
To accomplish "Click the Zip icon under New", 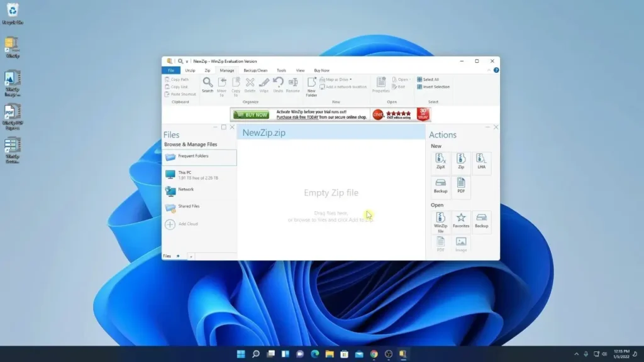I will pyautogui.click(x=461, y=162).
